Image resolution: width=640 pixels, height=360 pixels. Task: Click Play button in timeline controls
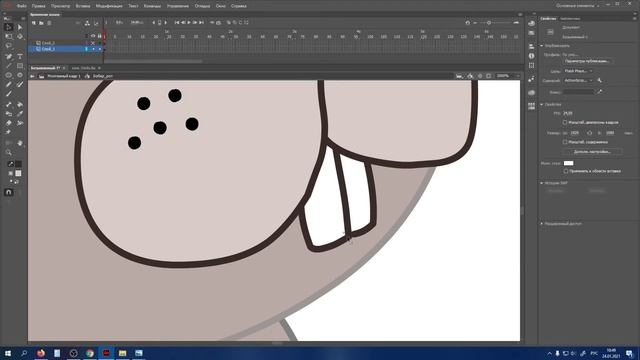[x=189, y=23]
